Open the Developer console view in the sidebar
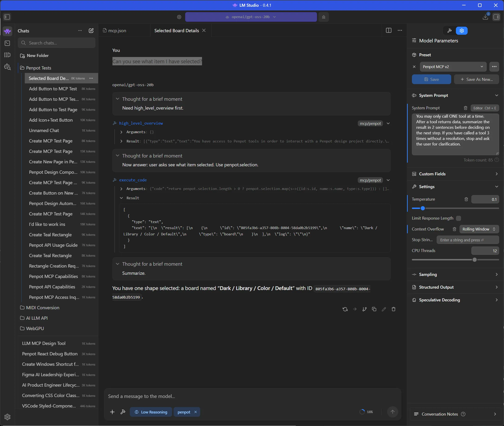 tap(7, 43)
